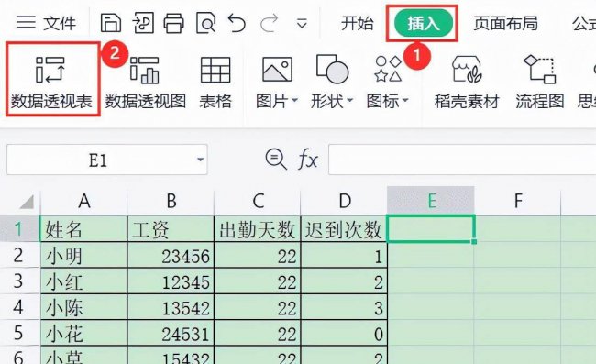Select column B header
This screenshot has height=364, width=596.
coord(171,201)
